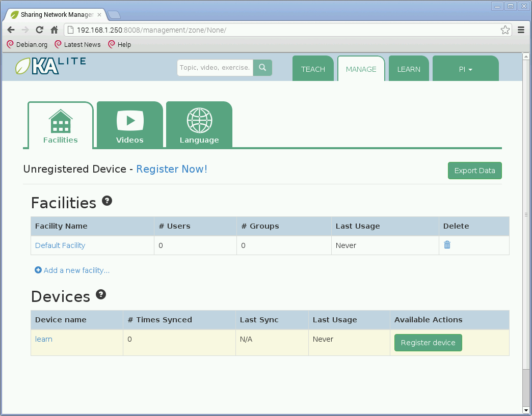This screenshot has width=532, height=416.
Task: Click the Facilities help question mark icon
Action: tap(107, 201)
